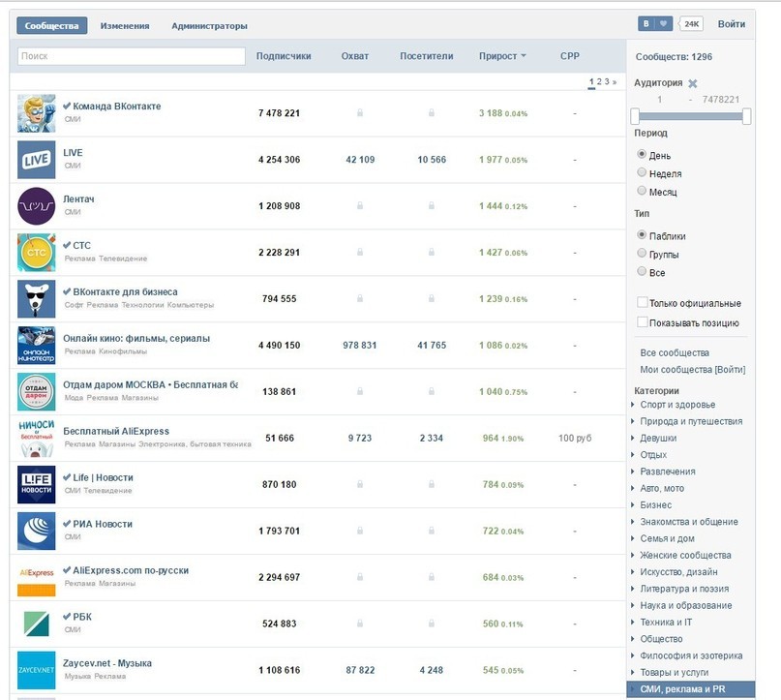781x700 pixels.
Task: Select the День period radio button
Action: 642,155
